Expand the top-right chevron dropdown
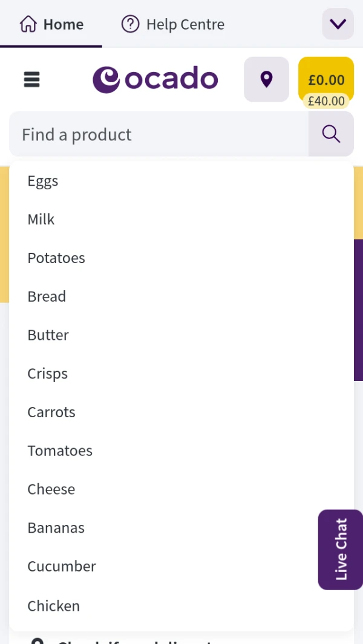Screen dimensions: 363x644 click(338, 24)
